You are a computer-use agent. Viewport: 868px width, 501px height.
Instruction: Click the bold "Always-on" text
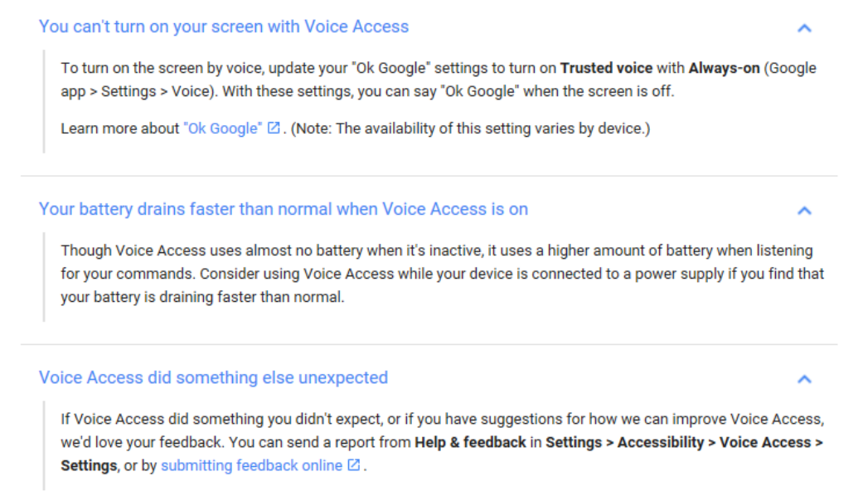tap(724, 68)
